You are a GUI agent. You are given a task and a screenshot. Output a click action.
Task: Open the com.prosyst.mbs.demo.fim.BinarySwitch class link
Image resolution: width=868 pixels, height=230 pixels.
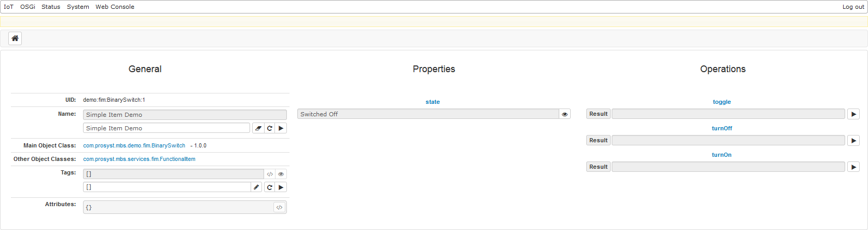point(134,146)
